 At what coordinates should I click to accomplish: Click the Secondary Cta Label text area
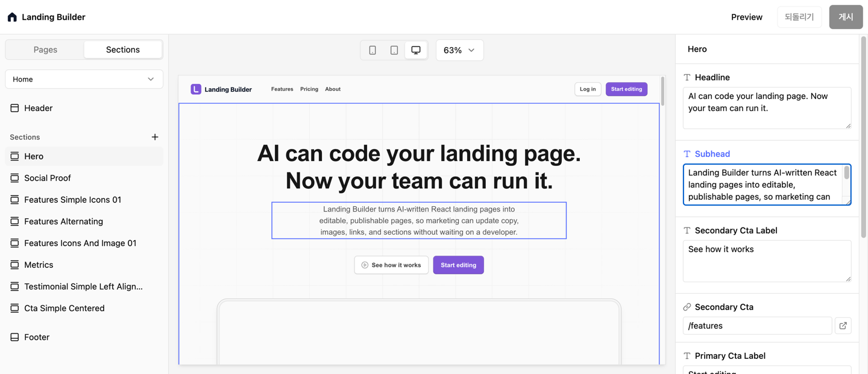[x=767, y=261]
